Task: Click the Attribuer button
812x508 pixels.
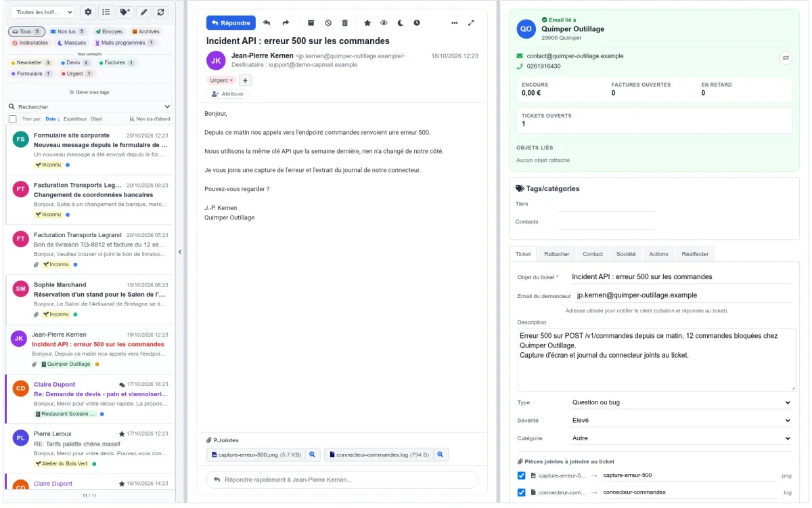Action: coord(228,94)
